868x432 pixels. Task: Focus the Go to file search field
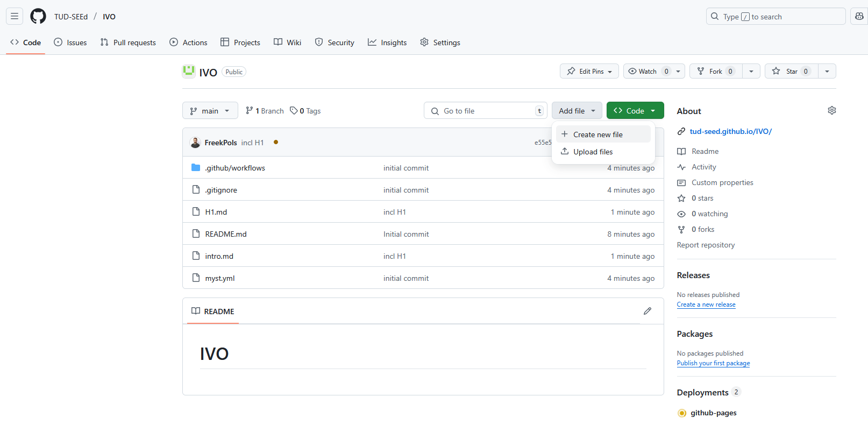click(x=485, y=111)
